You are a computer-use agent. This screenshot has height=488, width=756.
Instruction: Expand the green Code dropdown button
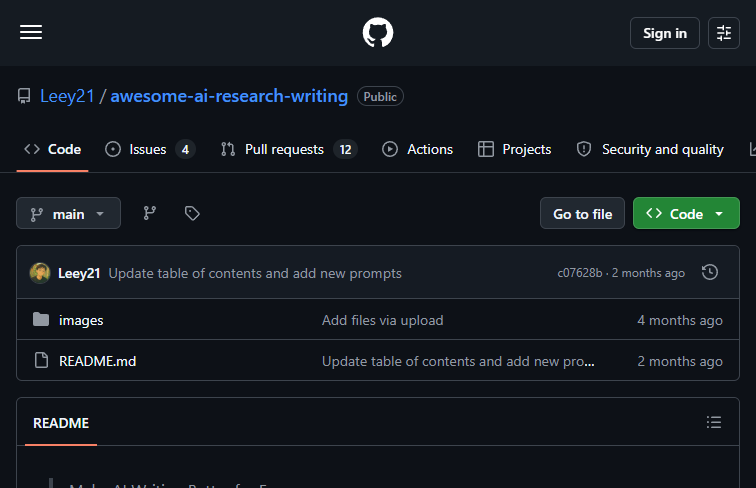tap(686, 213)
